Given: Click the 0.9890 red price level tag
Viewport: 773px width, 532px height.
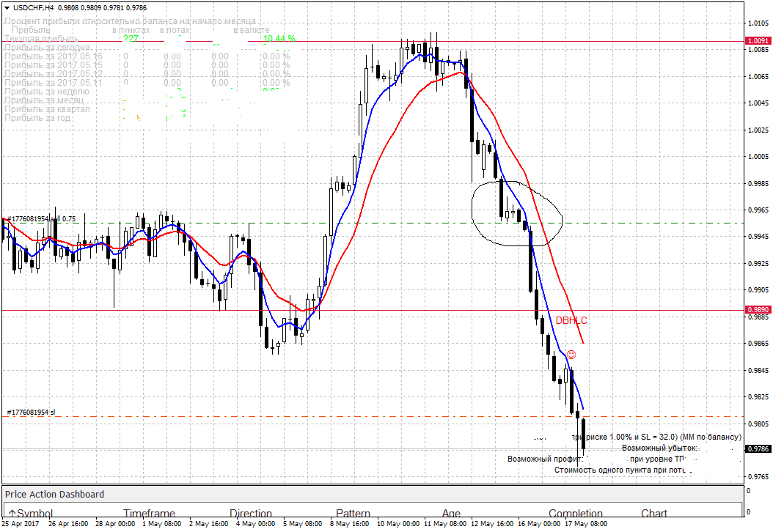Looking at the screenshot, I should click(758, 310).
